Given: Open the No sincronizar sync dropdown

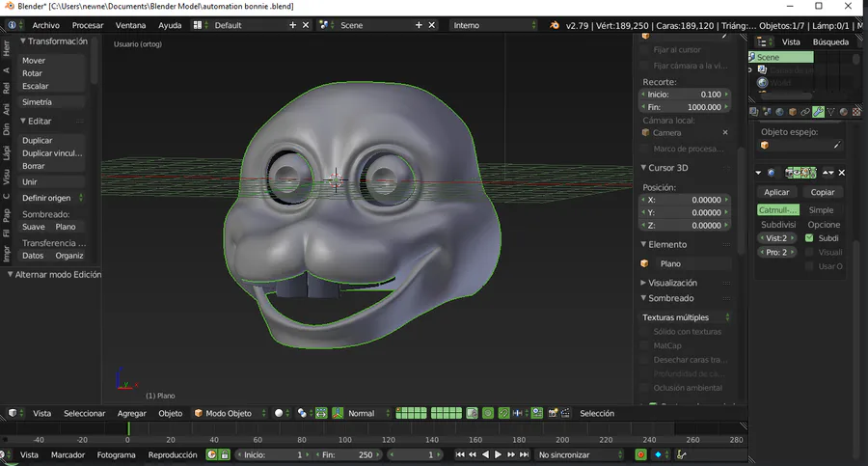Looking at the screenshot, I should coord(580,455).
